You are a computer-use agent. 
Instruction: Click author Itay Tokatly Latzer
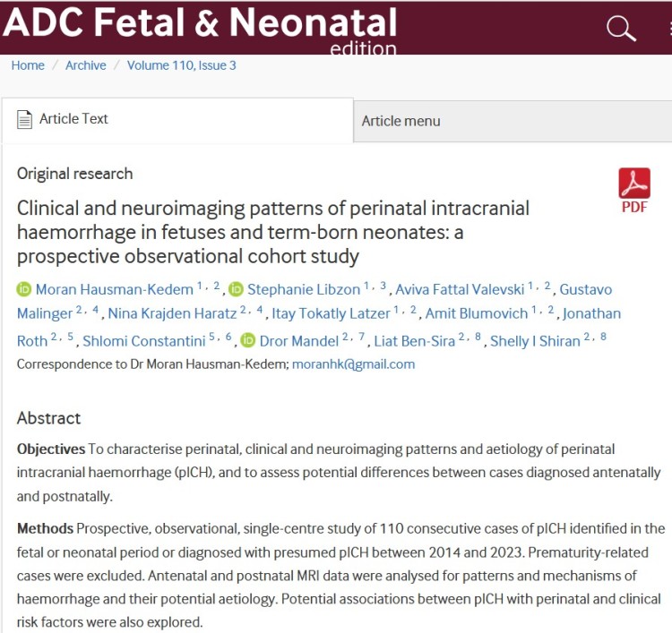pos(331,313)
